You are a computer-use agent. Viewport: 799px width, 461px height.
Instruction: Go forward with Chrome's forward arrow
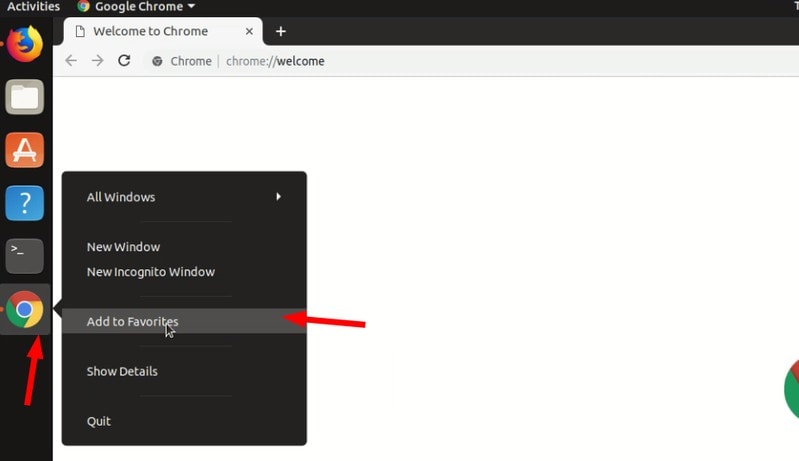coord(97,61)
